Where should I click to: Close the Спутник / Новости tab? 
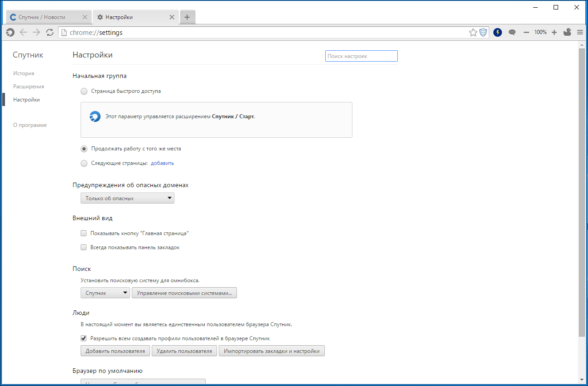pos(85,17)
